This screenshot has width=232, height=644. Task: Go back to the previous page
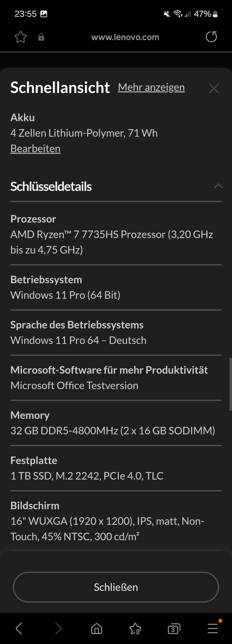click(19, 629)
